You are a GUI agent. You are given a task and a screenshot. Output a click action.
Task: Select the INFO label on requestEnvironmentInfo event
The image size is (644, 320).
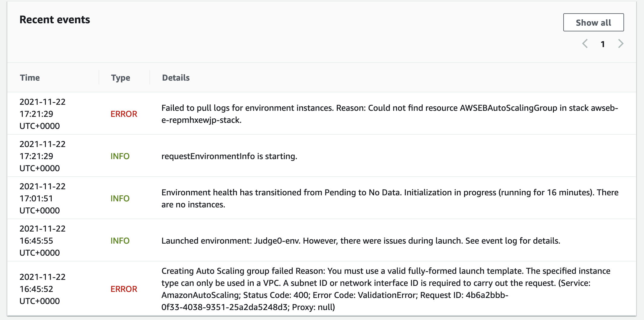pyautogui.click(x=120, y=156)
